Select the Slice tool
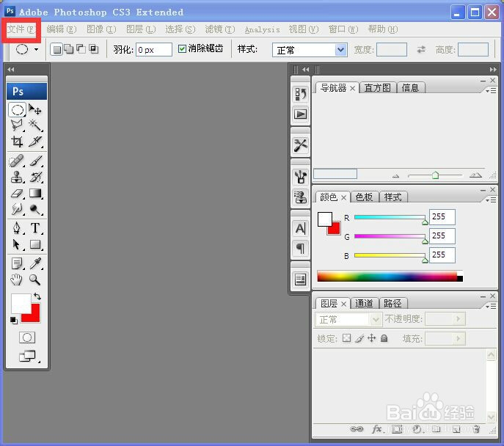 point(35,142)
